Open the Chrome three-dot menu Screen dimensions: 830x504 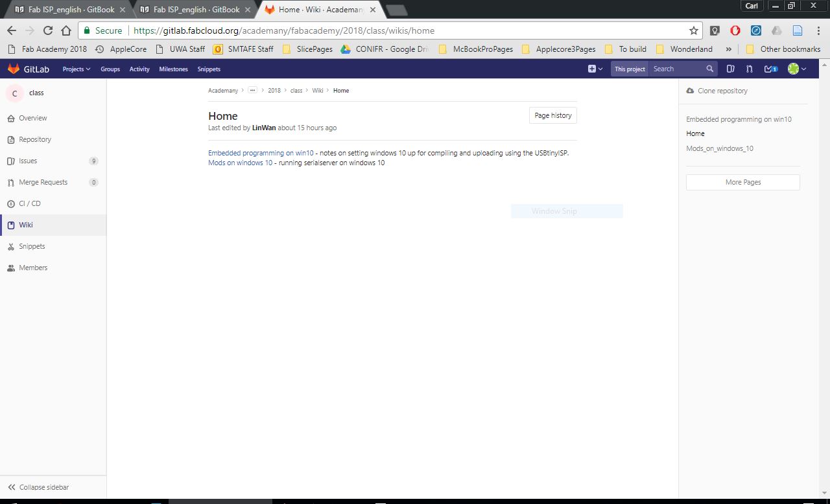click(818, 30)
